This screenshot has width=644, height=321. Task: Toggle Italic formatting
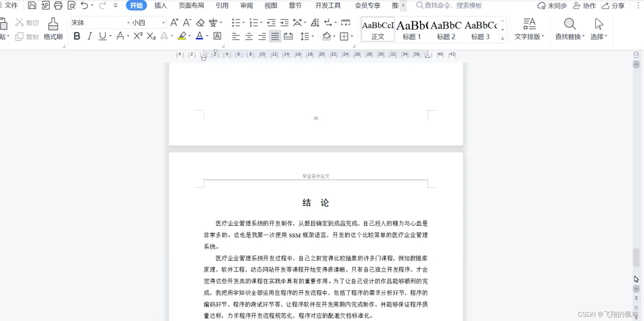[90, 36]
